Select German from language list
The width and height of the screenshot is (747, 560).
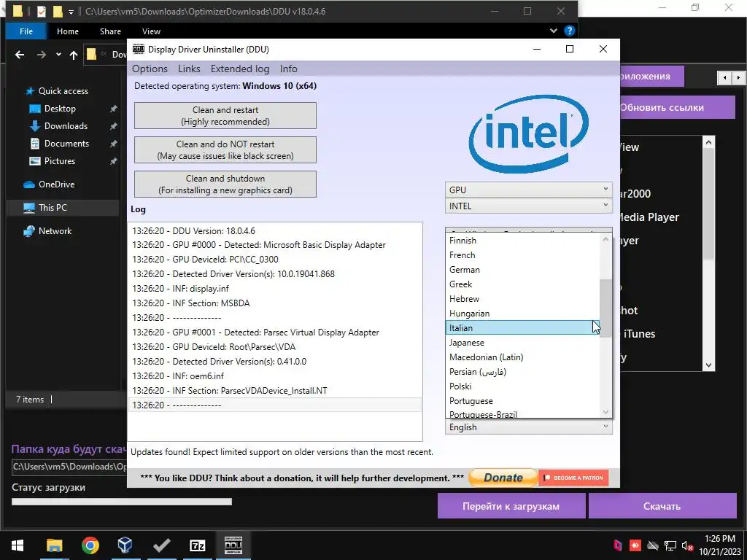522,270
